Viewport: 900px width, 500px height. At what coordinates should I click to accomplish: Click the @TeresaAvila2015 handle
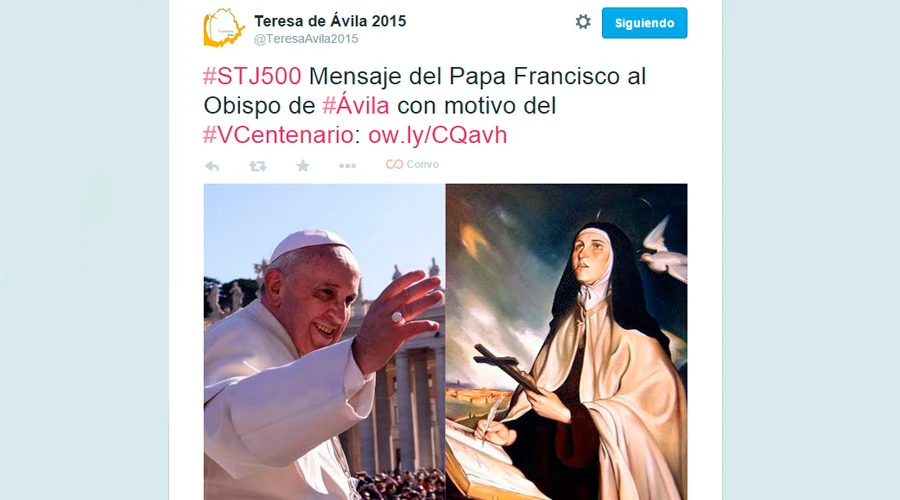point(306,39)
